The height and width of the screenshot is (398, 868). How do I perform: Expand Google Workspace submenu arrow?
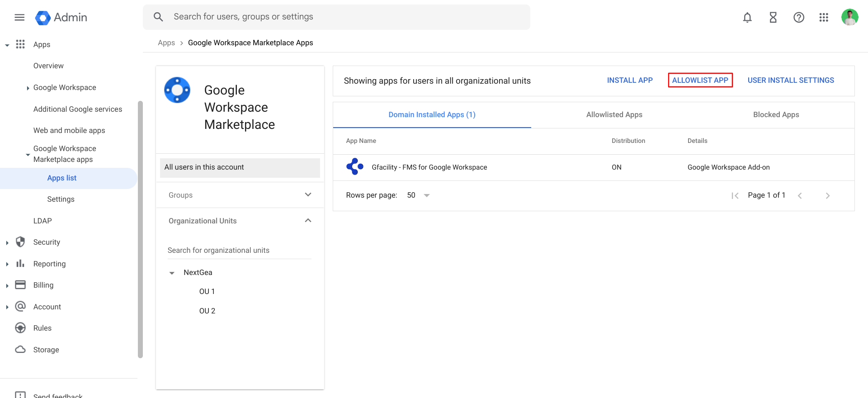[28, 88]
